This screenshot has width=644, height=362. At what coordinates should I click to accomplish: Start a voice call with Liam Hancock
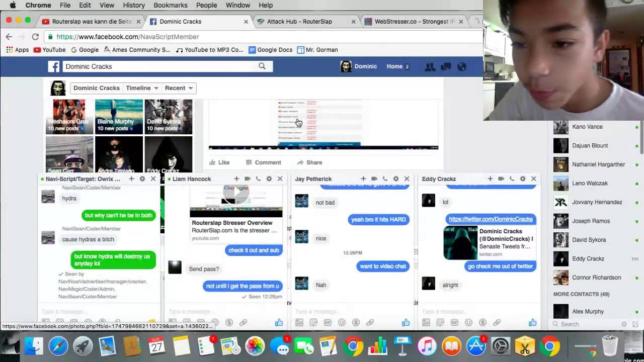coord(258,178)
